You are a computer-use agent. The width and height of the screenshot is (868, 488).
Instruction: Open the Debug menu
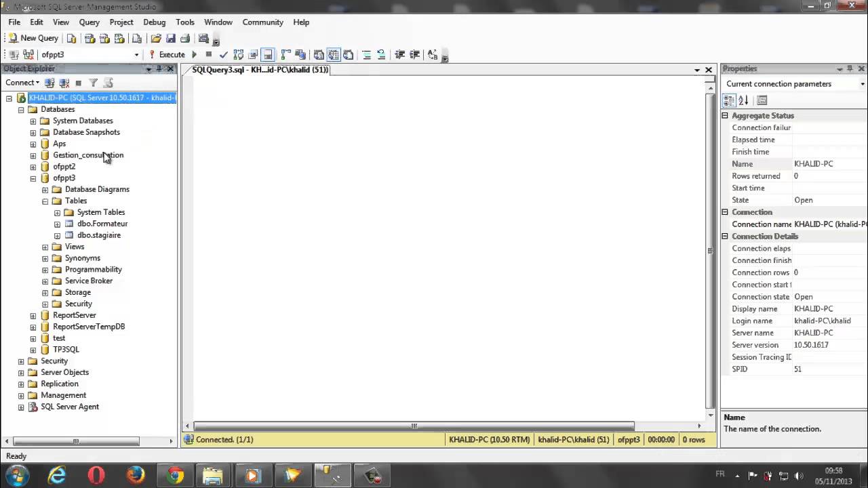click(x=154, y=22)
